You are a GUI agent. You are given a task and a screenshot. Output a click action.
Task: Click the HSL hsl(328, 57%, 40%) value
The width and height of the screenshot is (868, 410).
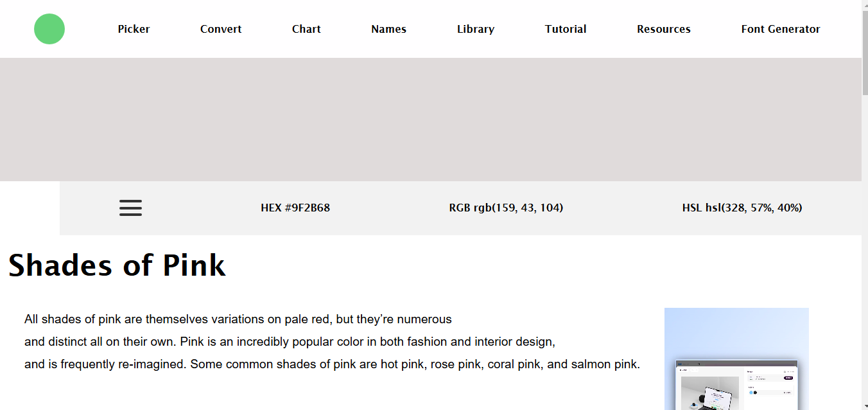point(742,208)
